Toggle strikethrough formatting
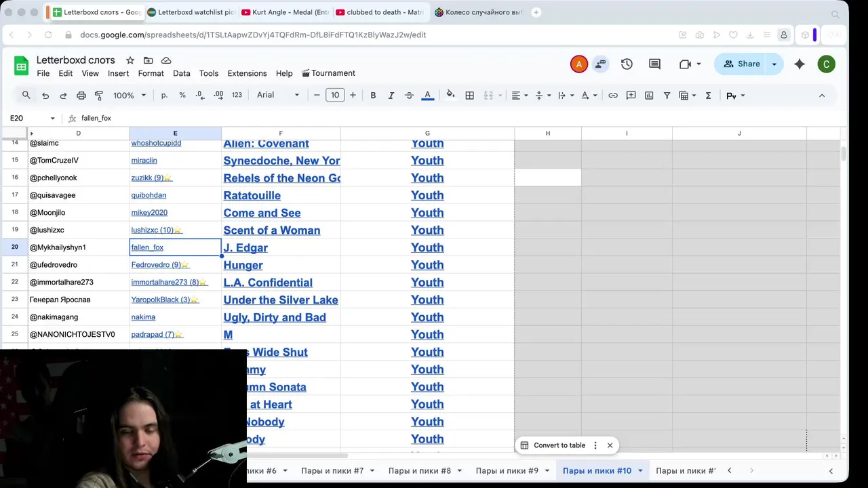Viewport: 868px width, 488px height. coord(409,96)
